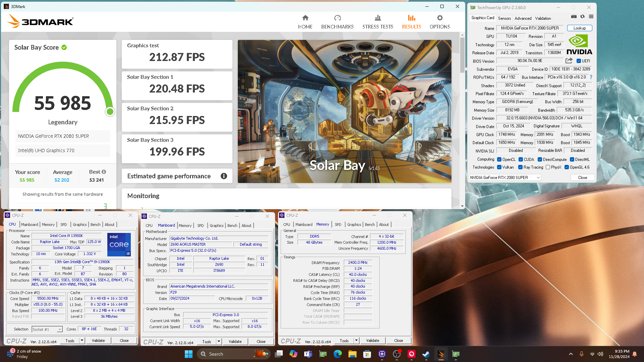Open the notification bell in the system tray
Viewport: 644px width, 362px height.
(x=635, y=354)
